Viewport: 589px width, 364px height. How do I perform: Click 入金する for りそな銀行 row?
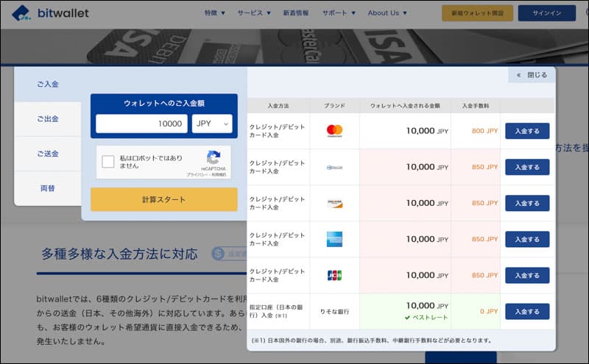click(527, 311)
